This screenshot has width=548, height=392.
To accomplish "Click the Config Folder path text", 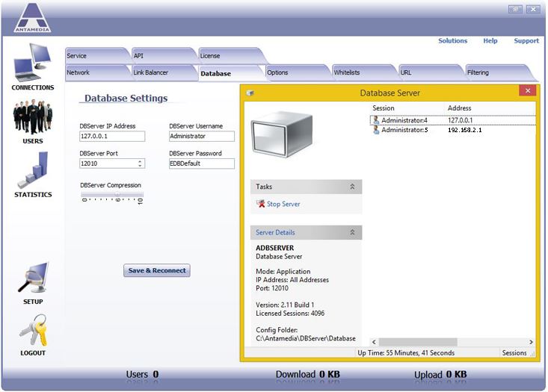I will coord(306,338).
